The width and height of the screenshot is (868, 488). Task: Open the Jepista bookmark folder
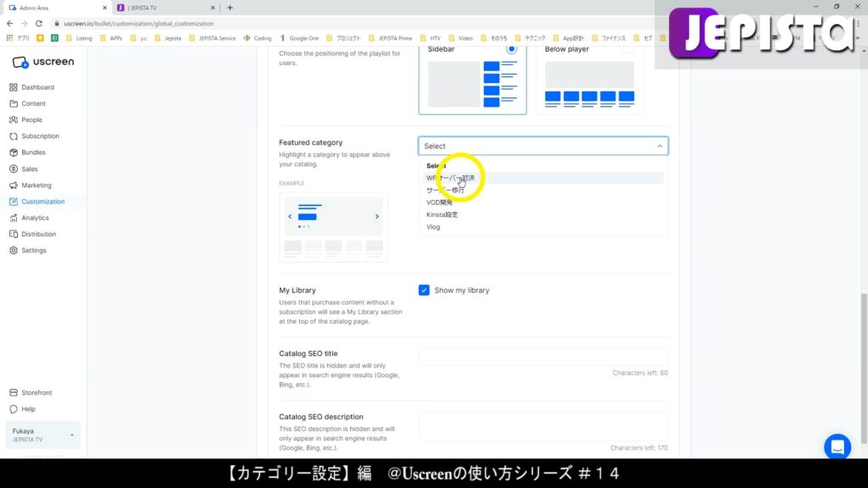point(168,38)
